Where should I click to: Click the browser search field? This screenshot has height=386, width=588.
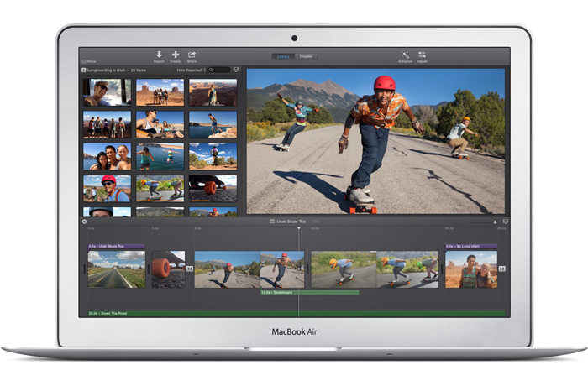point(220,70)
